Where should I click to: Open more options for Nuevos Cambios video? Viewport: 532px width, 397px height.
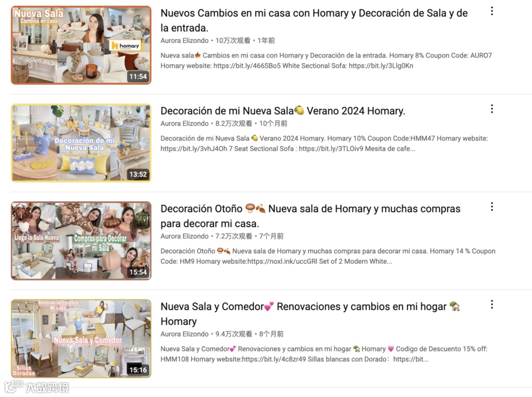pos(492,11)
